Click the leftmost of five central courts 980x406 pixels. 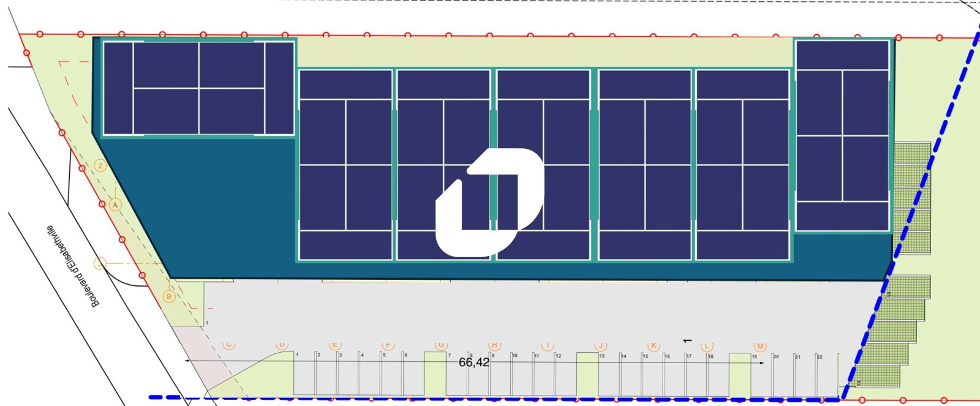(346, 165)
